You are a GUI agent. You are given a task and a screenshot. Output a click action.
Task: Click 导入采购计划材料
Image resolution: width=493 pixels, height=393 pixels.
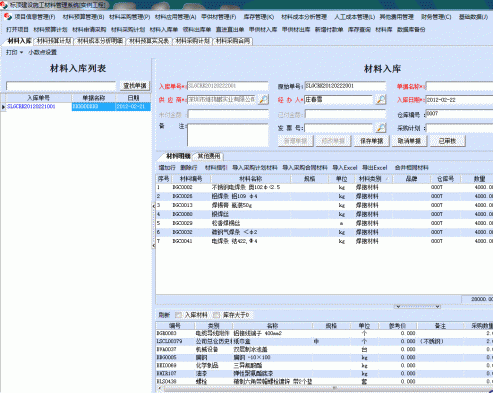click(x=255, y=168)
